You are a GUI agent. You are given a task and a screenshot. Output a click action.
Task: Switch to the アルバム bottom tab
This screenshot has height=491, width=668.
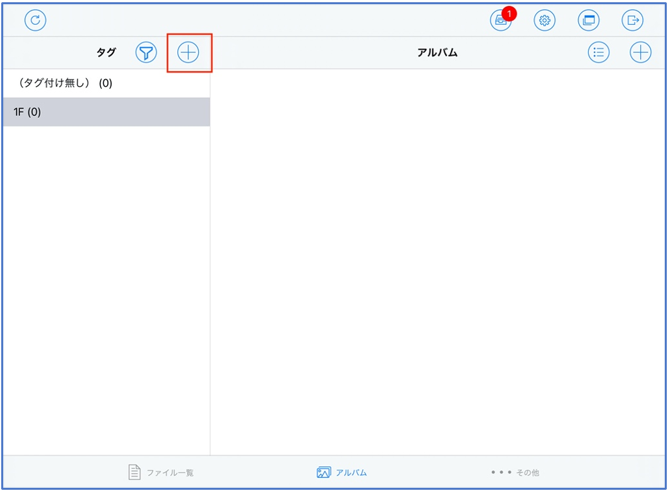[342, 472]
